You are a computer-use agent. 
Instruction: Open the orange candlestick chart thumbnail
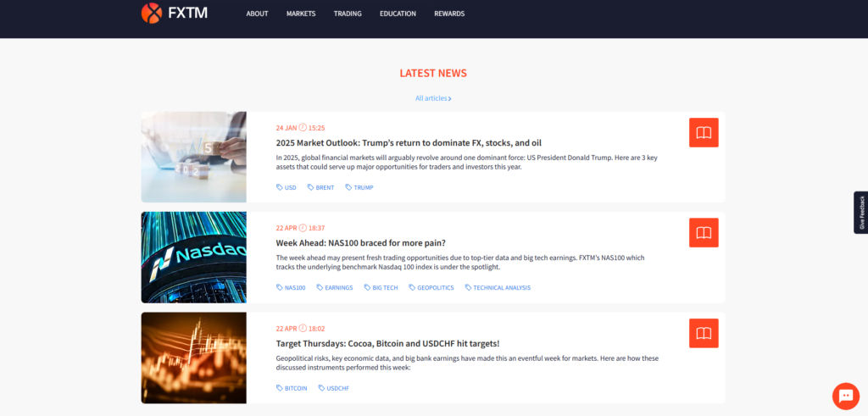pyautogui.click(x=193, y=358)
